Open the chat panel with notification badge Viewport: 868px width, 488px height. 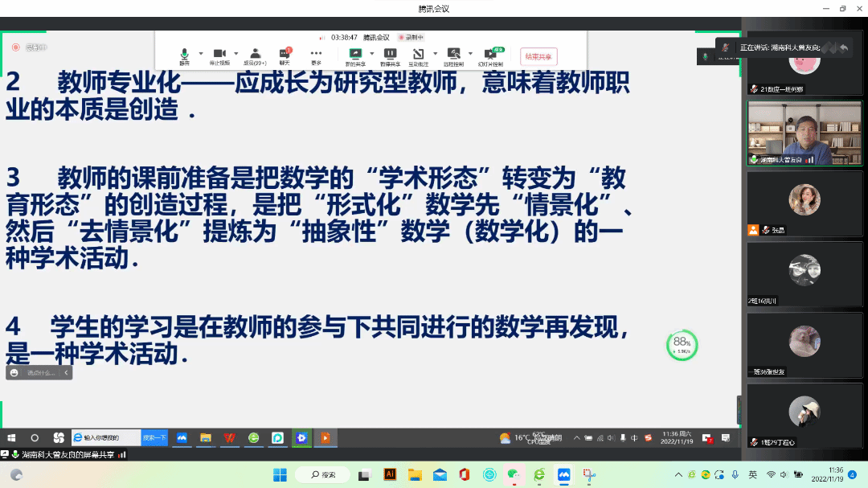point(285,55)
